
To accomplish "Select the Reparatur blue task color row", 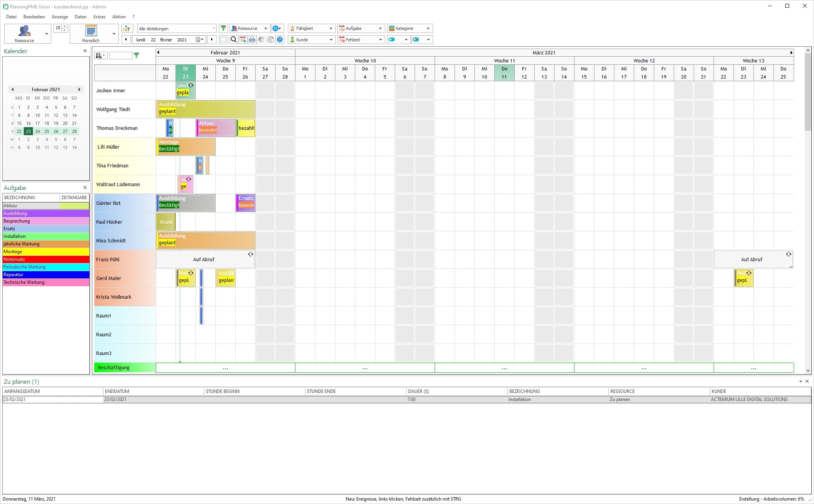I will click(x=46, y=275).
